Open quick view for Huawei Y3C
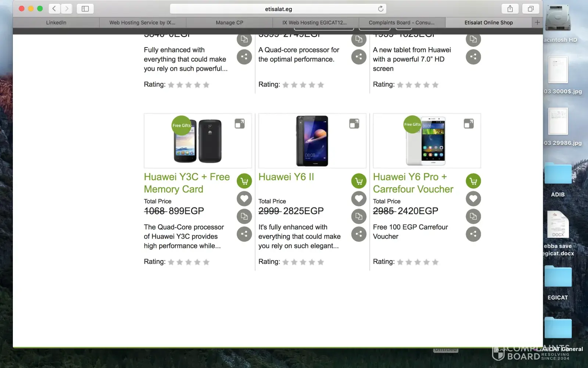Viewport: 588px width, 368px height. (240, 124)
